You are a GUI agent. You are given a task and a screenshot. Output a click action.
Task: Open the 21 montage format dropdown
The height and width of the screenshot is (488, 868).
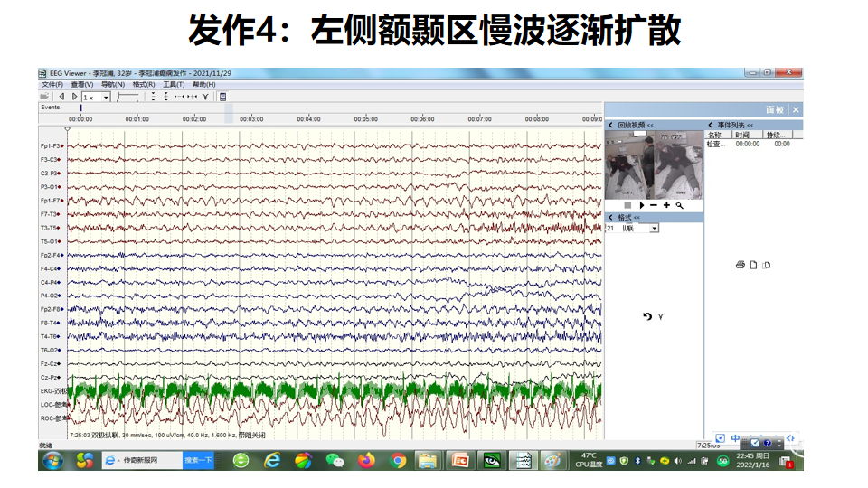click(655, 229)
